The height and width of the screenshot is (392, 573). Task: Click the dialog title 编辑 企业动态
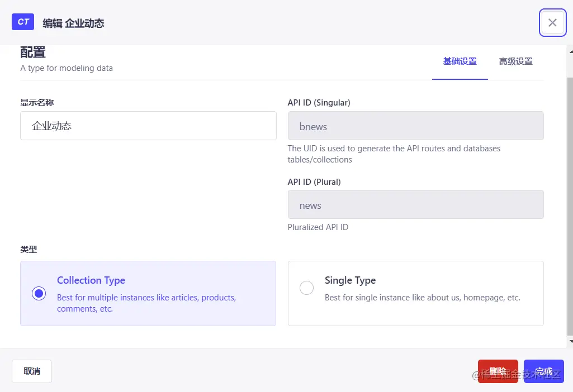coord(73,23)
